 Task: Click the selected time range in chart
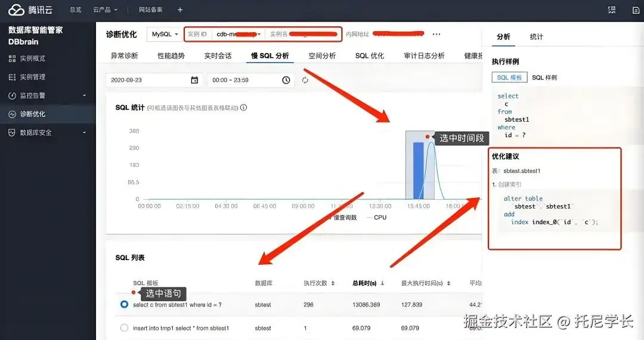(x=420, y=165)
